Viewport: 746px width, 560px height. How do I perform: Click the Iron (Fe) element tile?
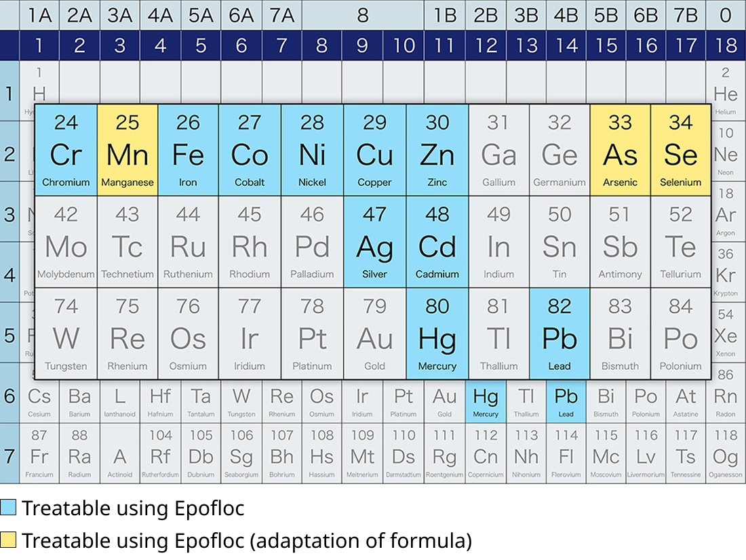pos(188,151)
